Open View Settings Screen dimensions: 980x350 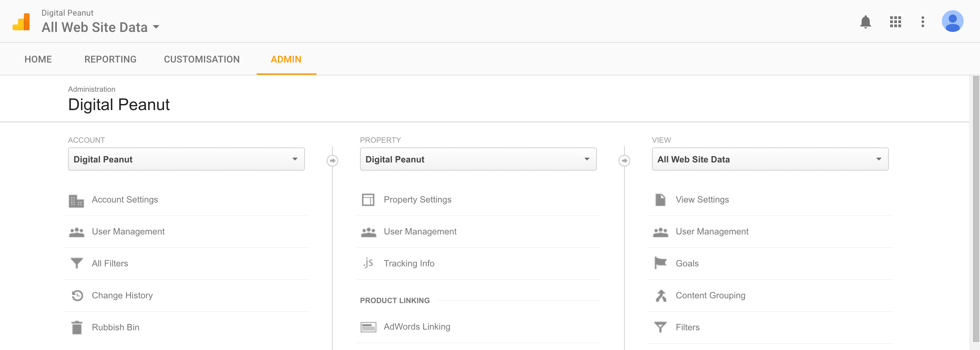pyautogui.click(x=702, y=199)
